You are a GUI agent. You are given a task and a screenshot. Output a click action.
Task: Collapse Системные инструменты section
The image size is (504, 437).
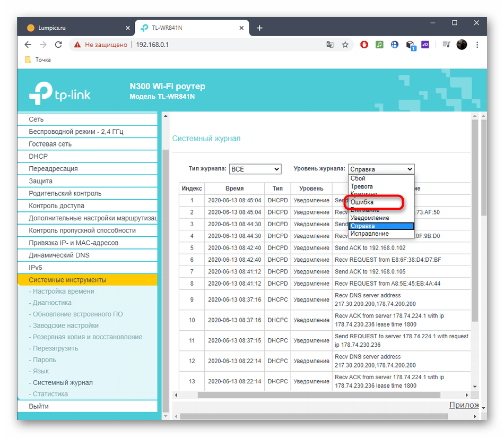pos(87,280)
